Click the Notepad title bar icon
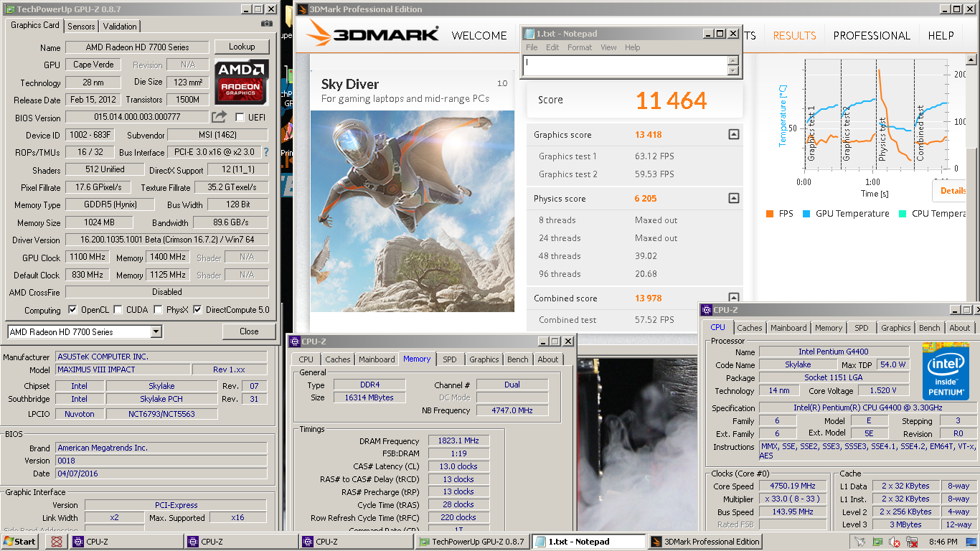Viewport: 980px width, 551px height. click(530, 34)
